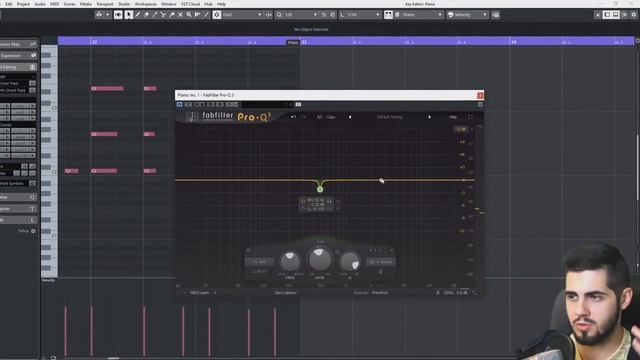Open the Grid snap type dropdown
Viewport: 640px width, 360px height.
[242, 15]
